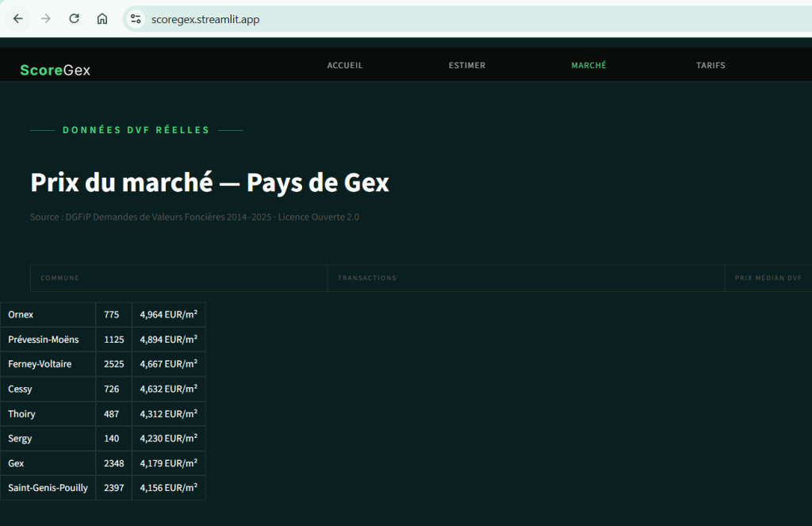The image size is (812, 526).
Task: Select the Cessy commune cell
Action: [x=48, y=390]
